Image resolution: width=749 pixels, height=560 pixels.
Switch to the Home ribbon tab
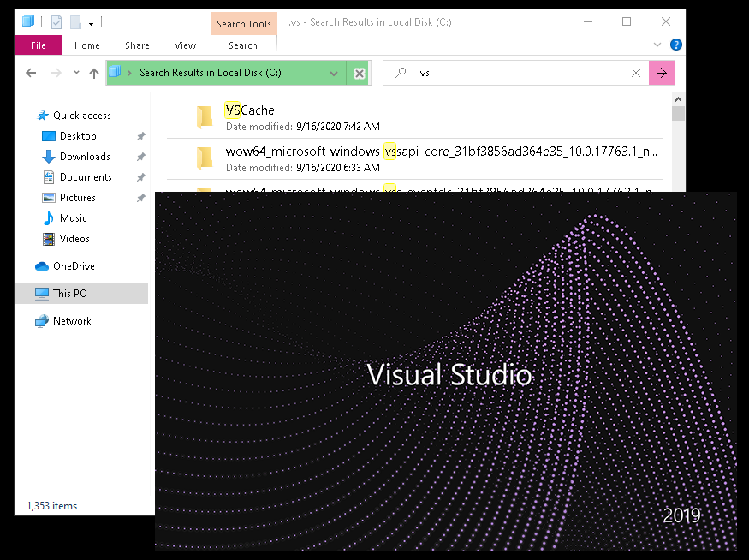[87, 45]
